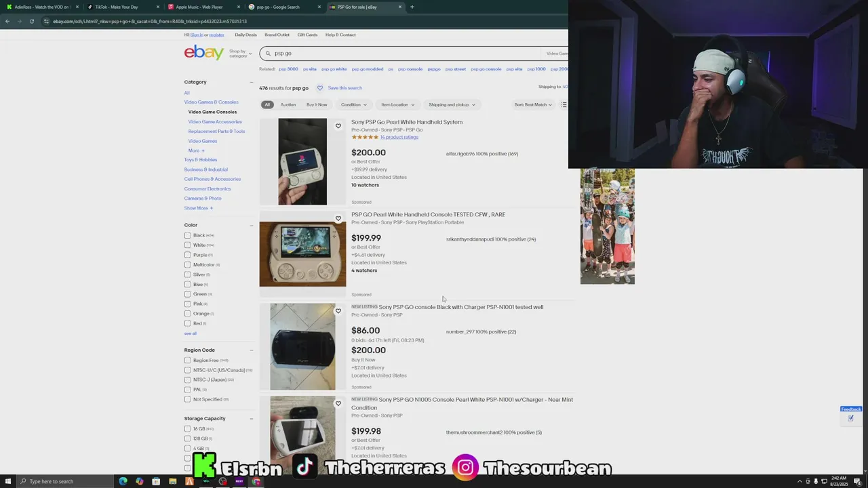Open Gift Cards in top menu
The width and height of the screenshot is (868, 488).
click(x=307, y=35)
